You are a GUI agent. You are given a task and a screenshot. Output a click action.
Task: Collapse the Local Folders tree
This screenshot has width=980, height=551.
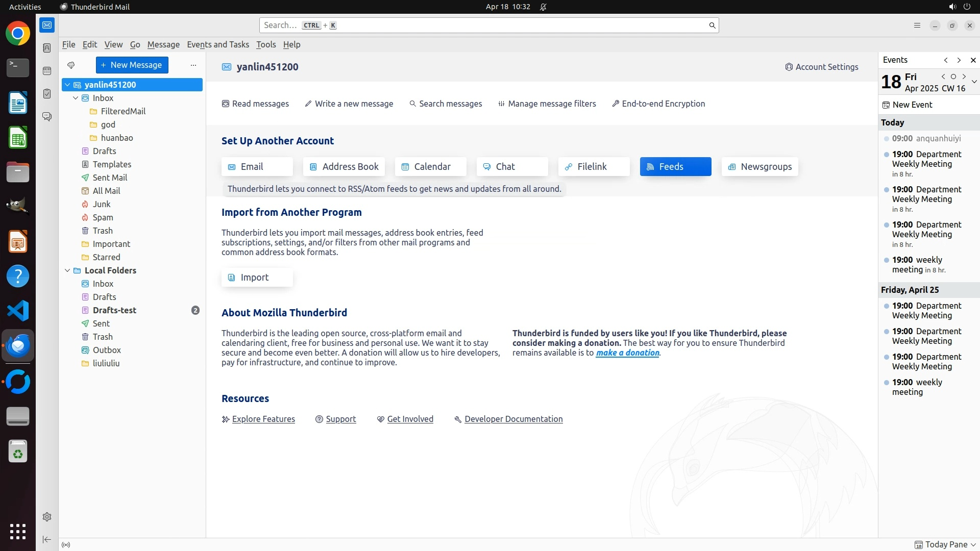[67, 270]
